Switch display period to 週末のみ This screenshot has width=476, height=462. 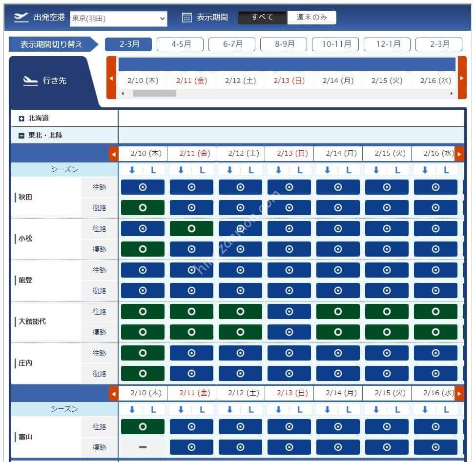312,17
